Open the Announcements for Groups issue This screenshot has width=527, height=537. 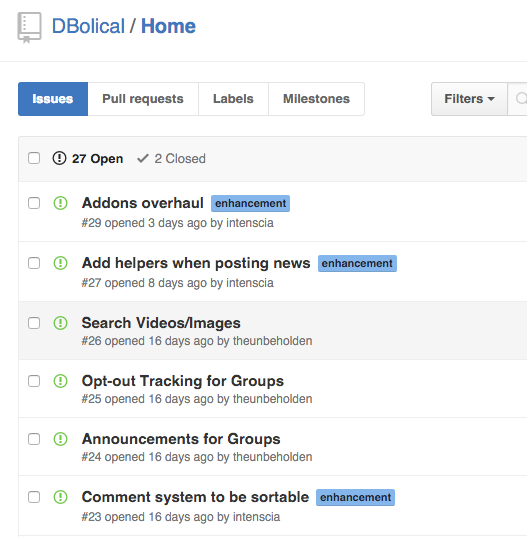coord(181,439)
